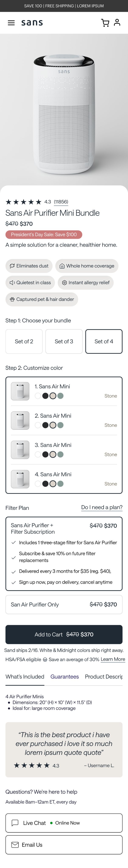Pick black color for first Sans Air Mini
The image size is (128, 868).
tap(45, 396)
